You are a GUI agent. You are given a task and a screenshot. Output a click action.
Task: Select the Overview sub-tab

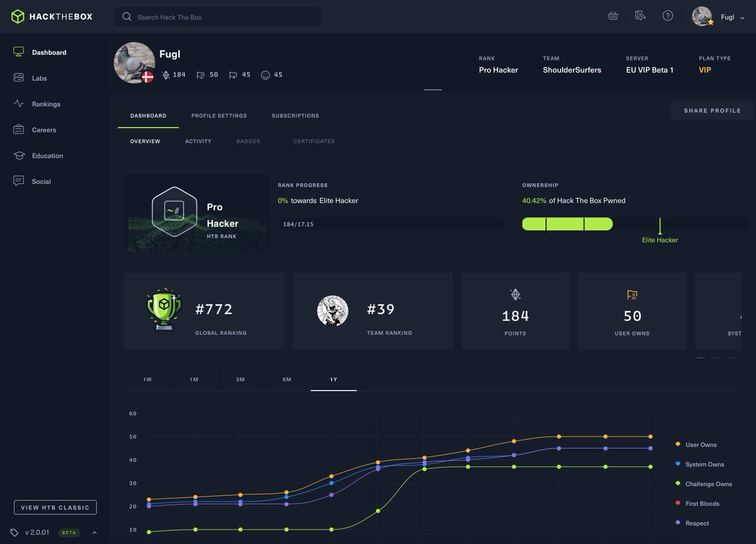pos(146,142)
